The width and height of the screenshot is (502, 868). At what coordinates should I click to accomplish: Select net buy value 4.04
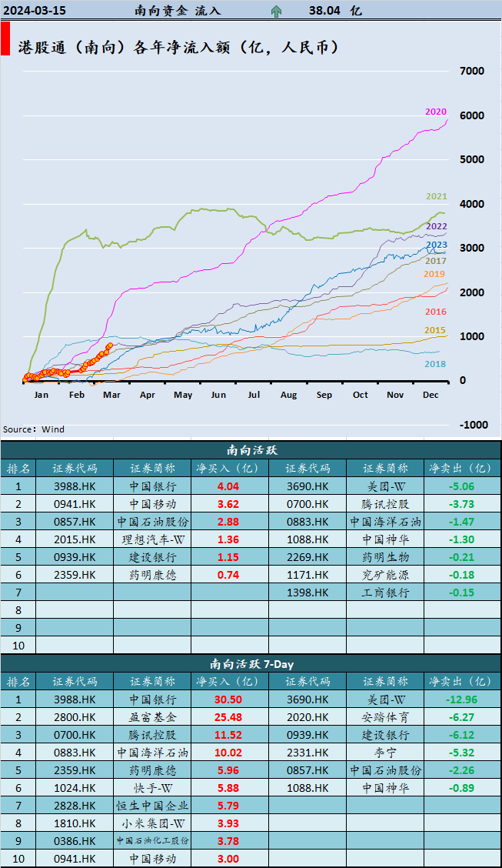click(228, 486)
